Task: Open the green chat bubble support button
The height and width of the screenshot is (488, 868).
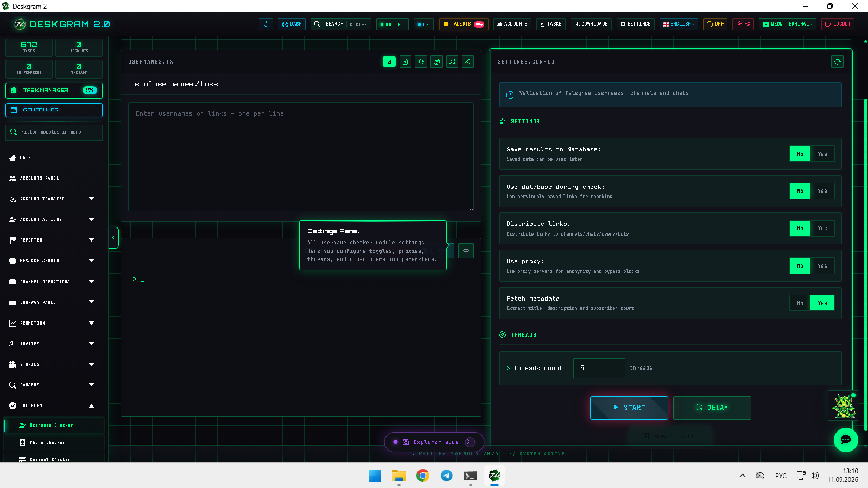Action: (846, 440)
